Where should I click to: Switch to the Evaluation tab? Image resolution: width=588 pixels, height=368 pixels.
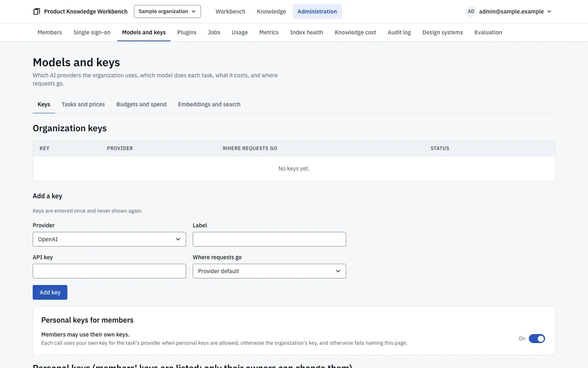pyautogui.click(x=488, y=32)
